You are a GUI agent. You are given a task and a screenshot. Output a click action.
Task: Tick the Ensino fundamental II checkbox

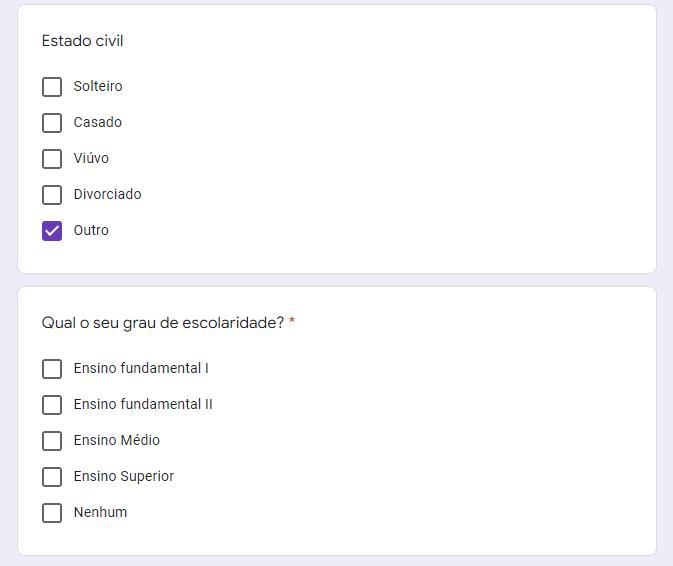(x=52, y=405)
